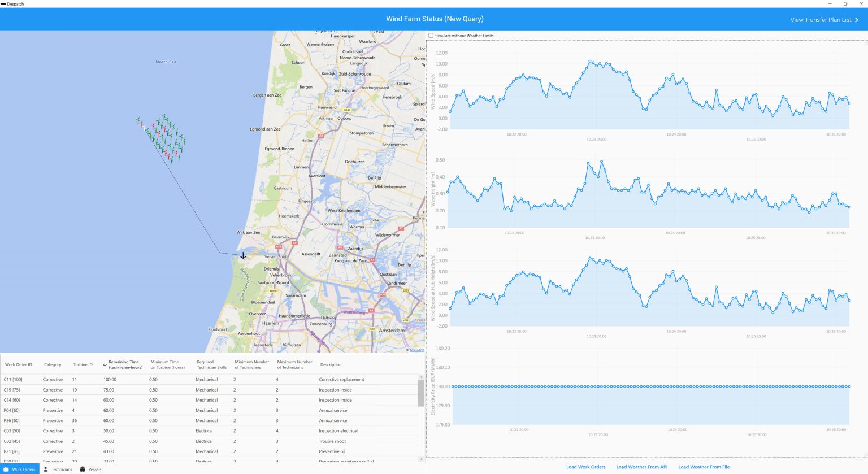This screenshot has width=868, height=474.
Task: Click Load Work Orders link
Action: 585,467
